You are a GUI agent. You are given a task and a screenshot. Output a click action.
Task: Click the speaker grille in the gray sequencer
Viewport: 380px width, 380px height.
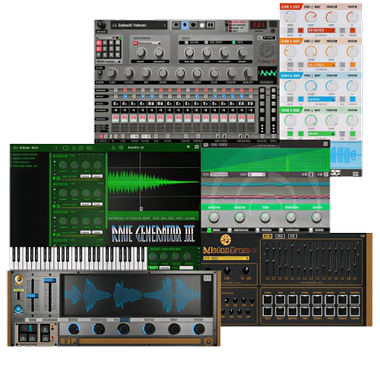[x=267, y=50]
